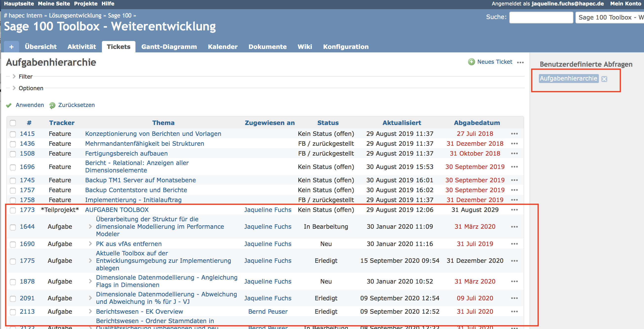The width and height of the screenshot is (644, 329).
Task: Click into the Suche search field
Action: click(x=541, y=18)
